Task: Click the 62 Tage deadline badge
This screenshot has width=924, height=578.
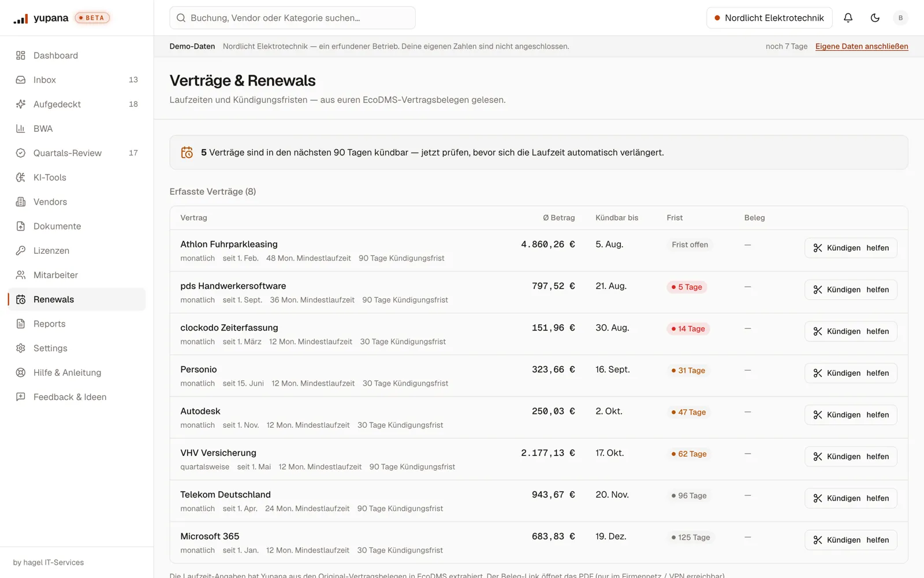Action: (689, 454)
